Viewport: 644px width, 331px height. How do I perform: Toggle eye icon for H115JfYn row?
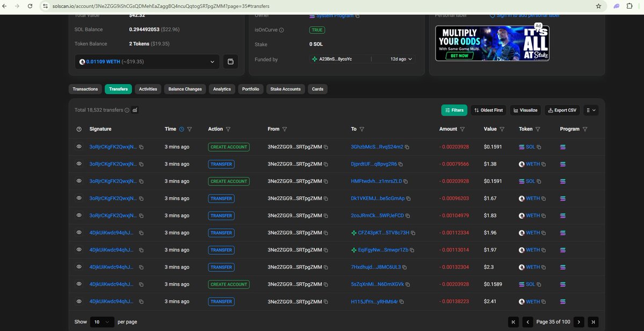pyautogui.click(x=79, y=301)
